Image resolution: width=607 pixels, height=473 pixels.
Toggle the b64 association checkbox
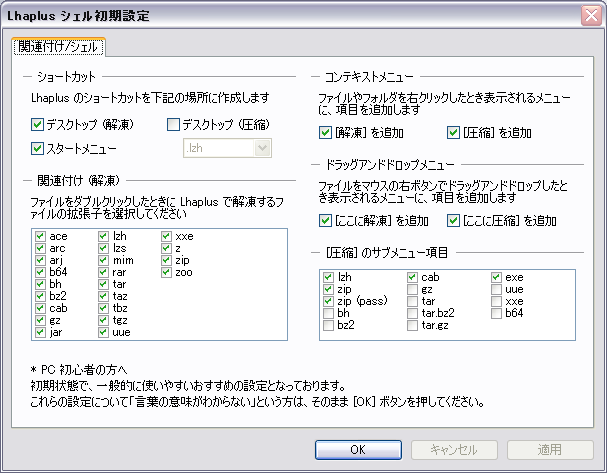[x=40, y=272]
